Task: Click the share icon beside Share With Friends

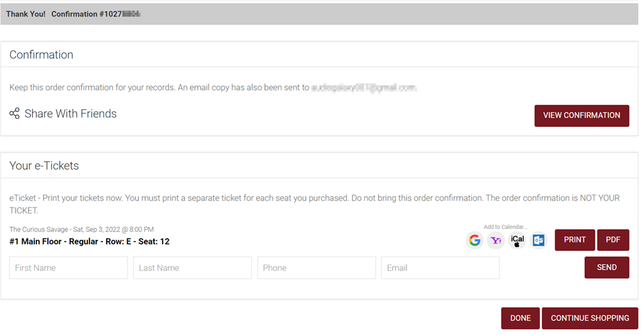Action: click(14, 113)
